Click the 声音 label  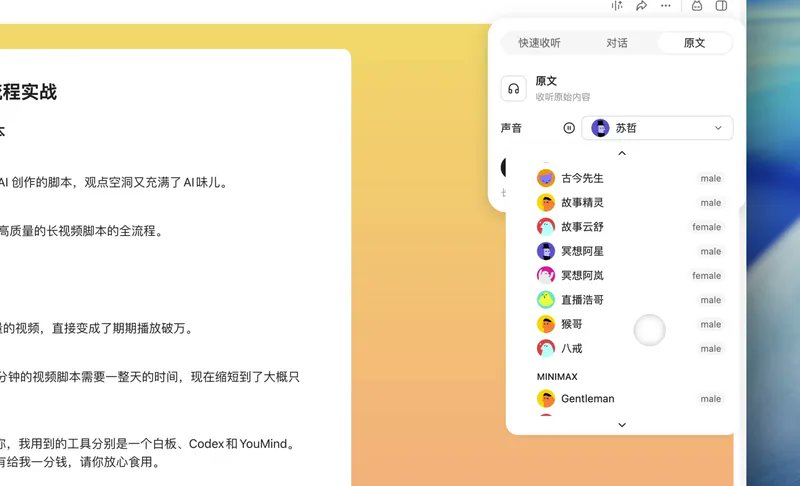[511, 128]
